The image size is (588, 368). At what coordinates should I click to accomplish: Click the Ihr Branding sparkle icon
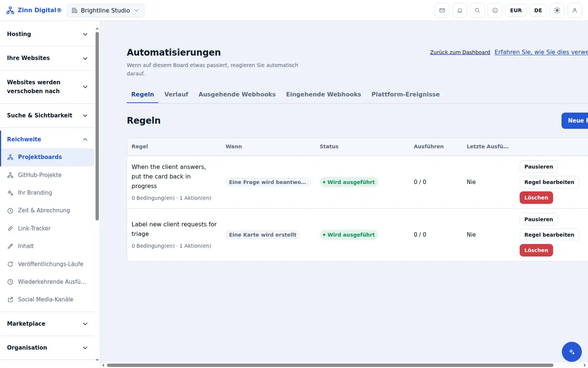point(10,193)
